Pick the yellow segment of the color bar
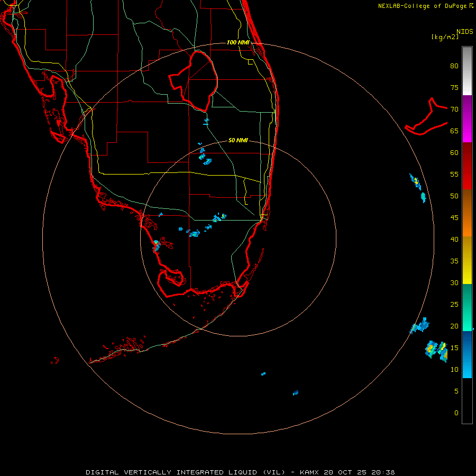The width and height of the screenshot is (476, 476). [x=467, y=260]
